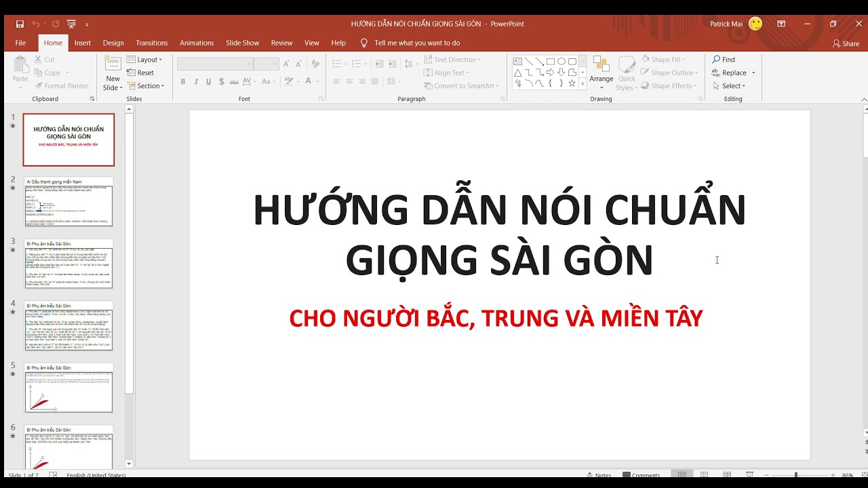Set Center paragraph alignment
The width and height of the screenshot is (868, 488).
pos(349,81)
